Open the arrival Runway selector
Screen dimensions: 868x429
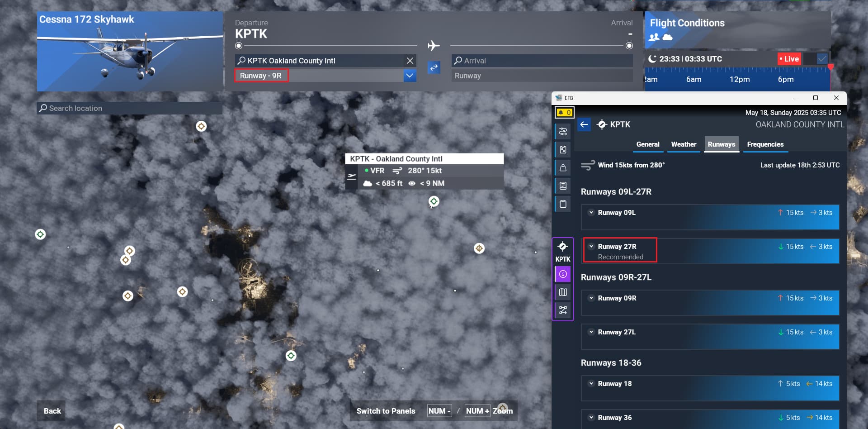coord(542,76)
